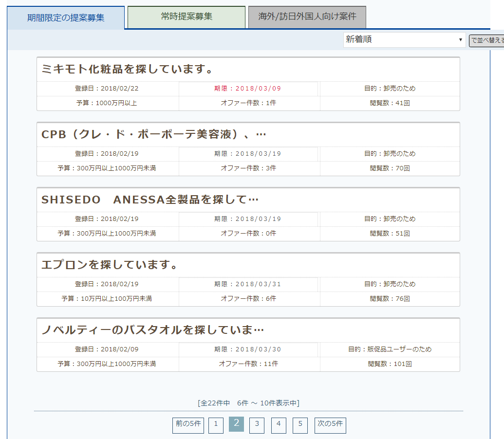The height and width of the screenshot is (439, 504).
Task: Go to previous page with 前の5件
Action: pyautogui.click(x=188, y=425)
